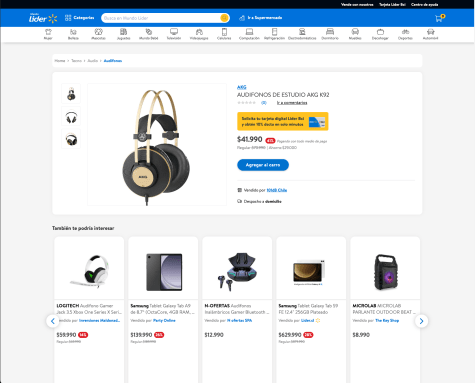The image size is (475, 383).
Task: Go to Audio breadcrumb
Action: tap(93, 61)
